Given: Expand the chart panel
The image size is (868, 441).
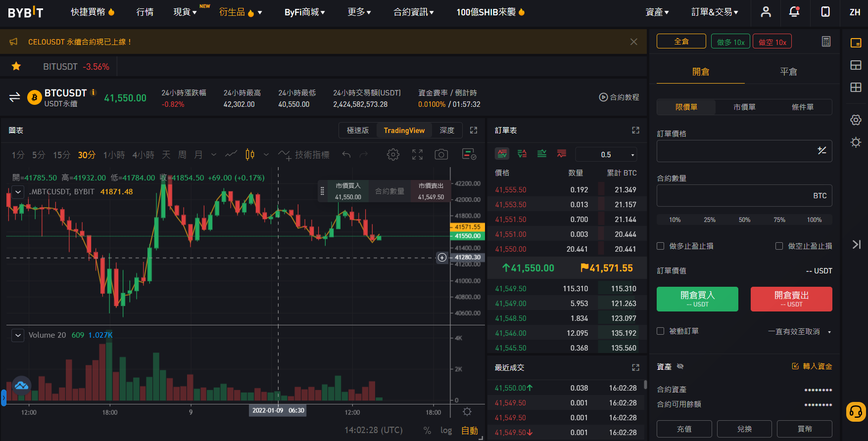Looking at the screenshot, I should coord(474,130).
